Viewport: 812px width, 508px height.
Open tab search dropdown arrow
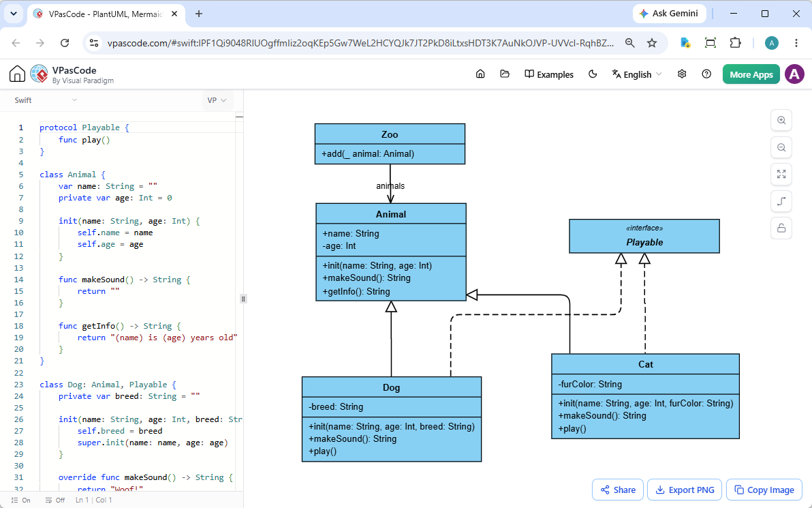[x=14, y=14]
